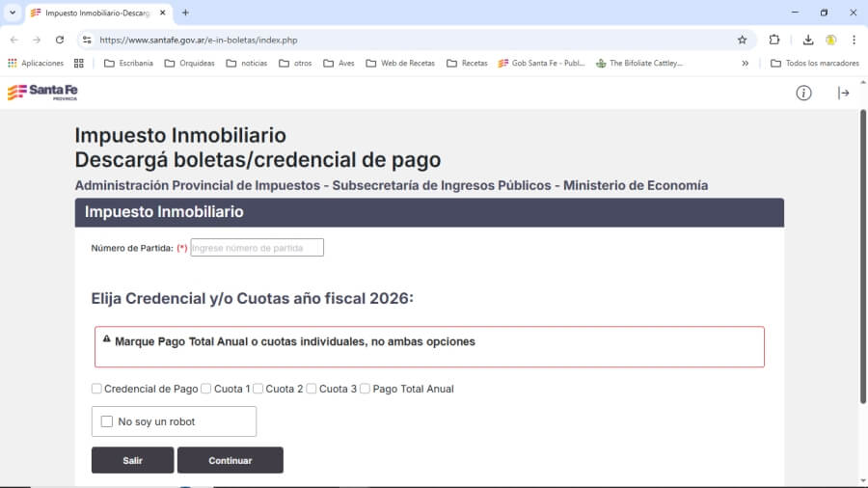Bookmark this page with the star icon
868x488 pixels.
pyautogui.click(x=742, y=40)
